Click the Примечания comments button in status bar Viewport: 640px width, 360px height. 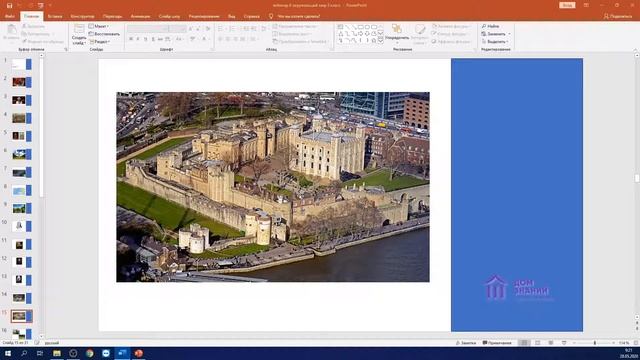(x=497, y=343)
